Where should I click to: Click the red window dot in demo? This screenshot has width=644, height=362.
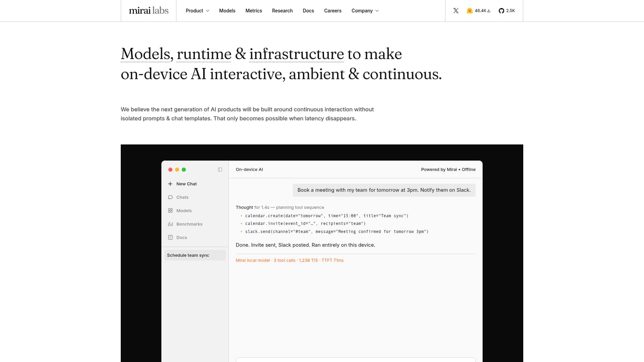170,170
